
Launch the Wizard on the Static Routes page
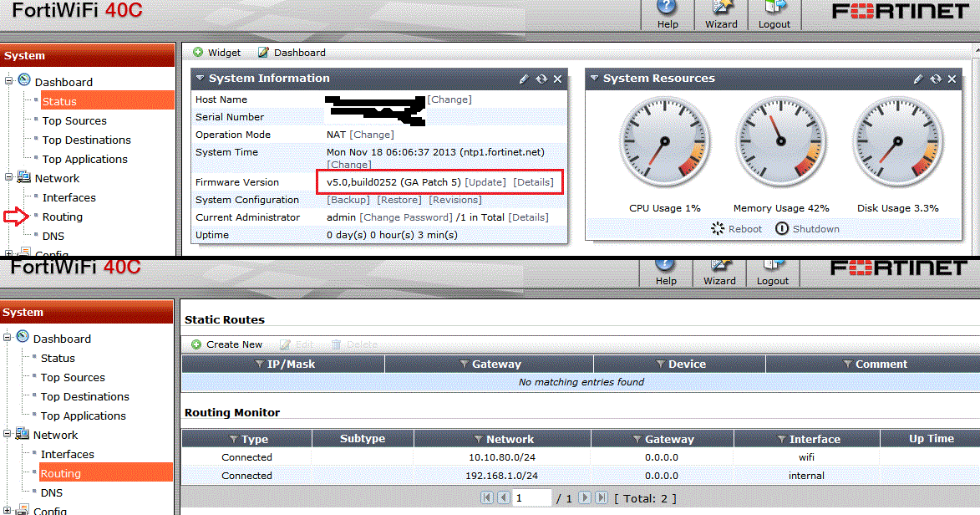[x=719, y=273]
